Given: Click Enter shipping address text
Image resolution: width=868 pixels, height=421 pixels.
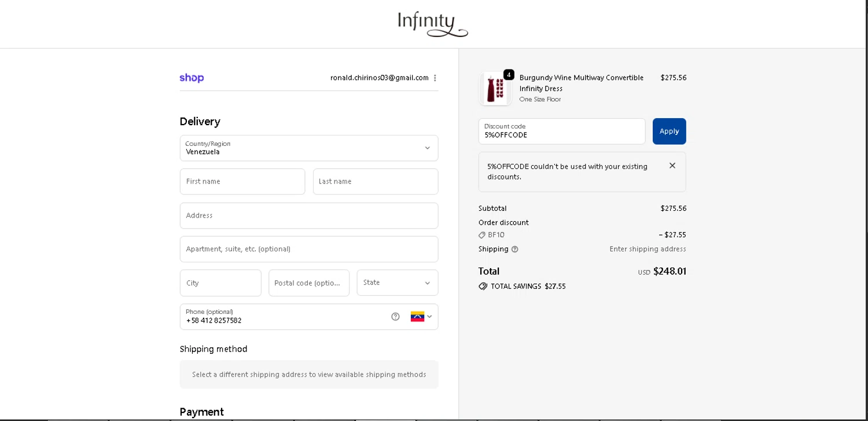Looking at the screenshot, I should pyautogui.click(x=648, y=249).
